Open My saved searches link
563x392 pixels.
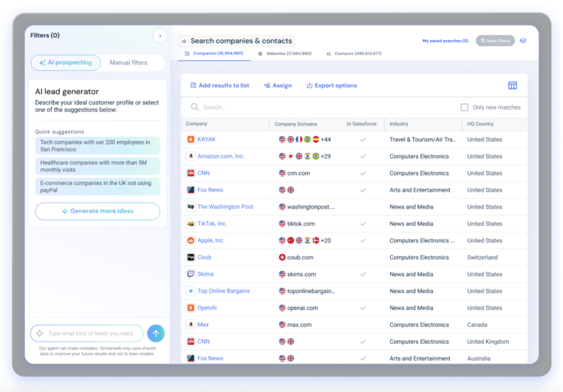point(445,41)
